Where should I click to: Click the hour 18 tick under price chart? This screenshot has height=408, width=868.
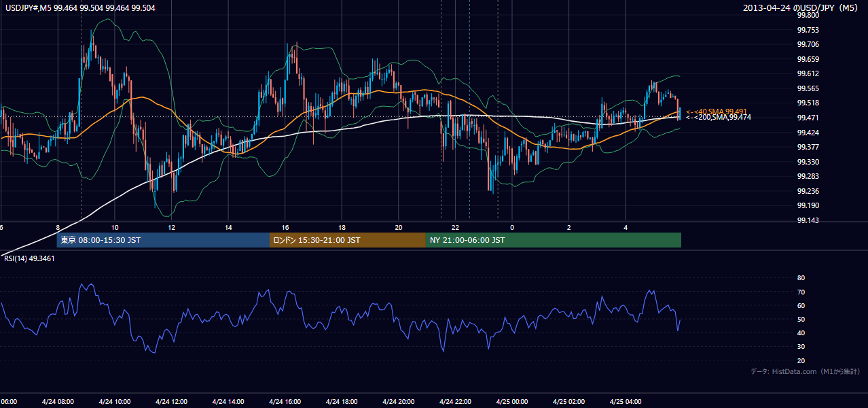(x=342, y=227)
